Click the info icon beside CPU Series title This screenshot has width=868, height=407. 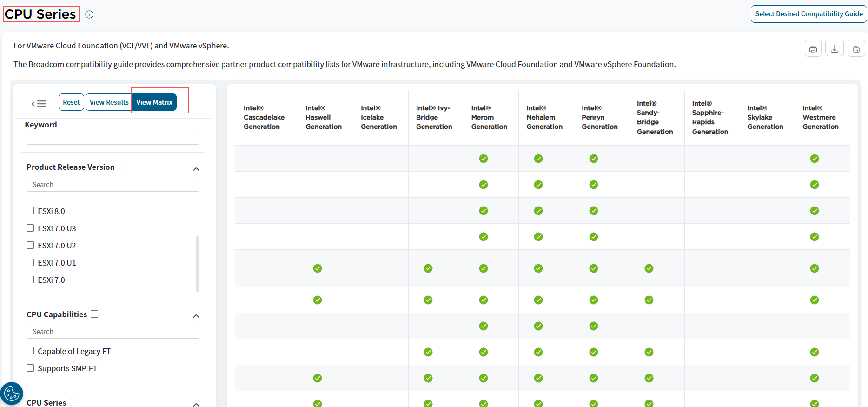pyautogui.click(x=90, y=14)
